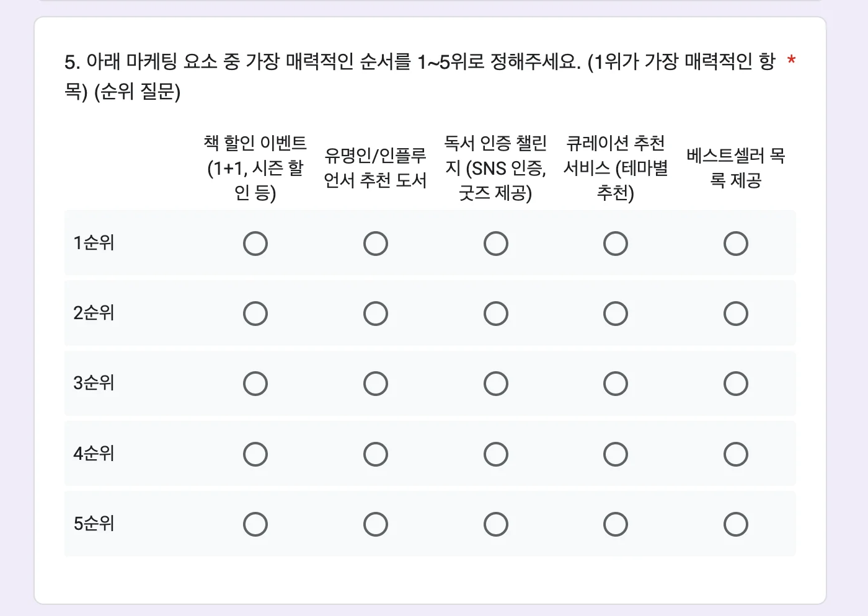Choose 베스트셀러 목록 제공 for 2순위
Viewport: 868px width, 616px height.
(x=735, y=313)
